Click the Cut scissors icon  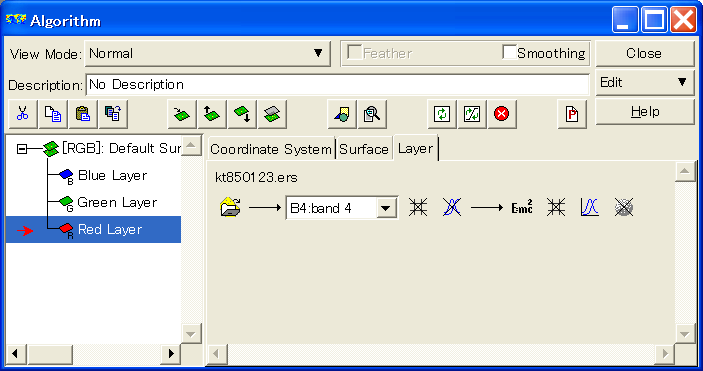[23, 114]
